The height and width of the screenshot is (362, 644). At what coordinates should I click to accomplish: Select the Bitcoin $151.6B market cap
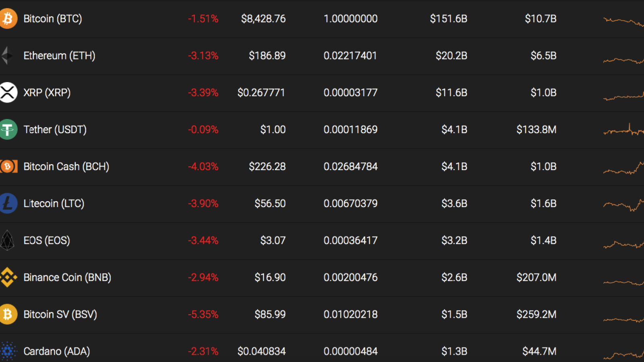(448, 19)
